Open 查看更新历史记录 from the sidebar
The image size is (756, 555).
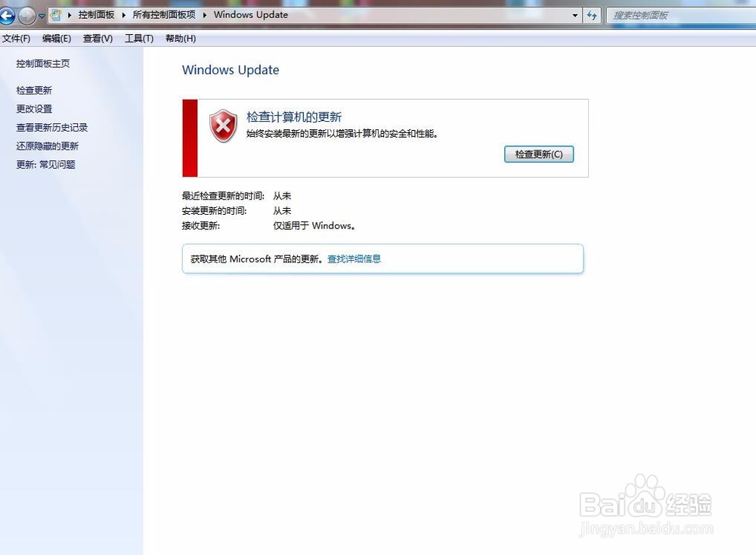51,127
